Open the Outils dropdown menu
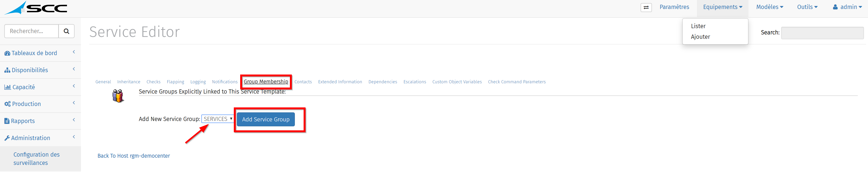Image resolution: width=868 pixels, height=172 pixels. (807, 7)
